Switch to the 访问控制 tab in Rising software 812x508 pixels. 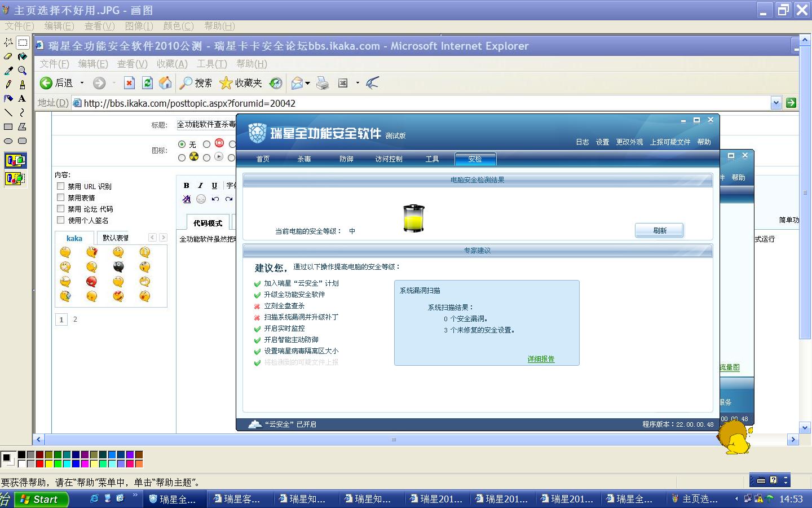click(x=389, y=159)
